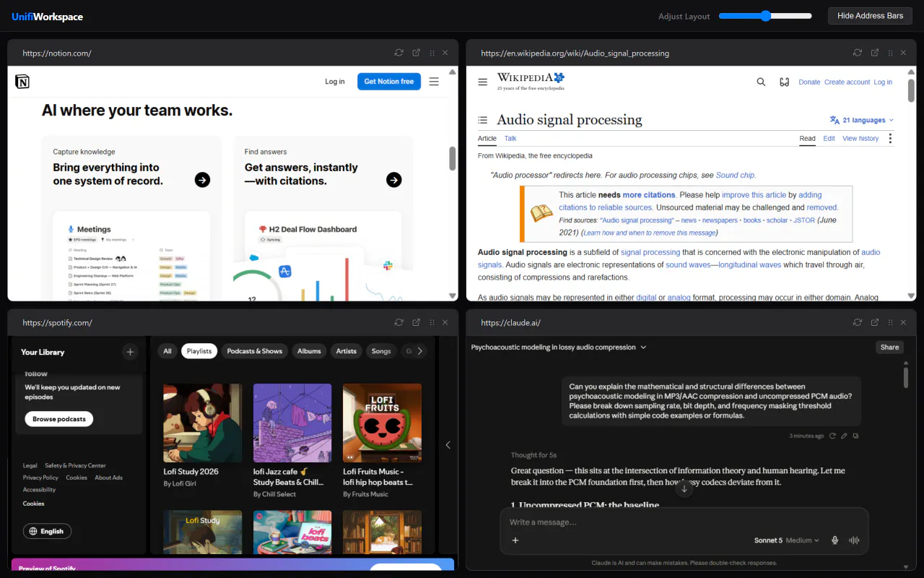Pop out the spotify.com panel externally
The image size is (924, 578).
coord(416,322)
